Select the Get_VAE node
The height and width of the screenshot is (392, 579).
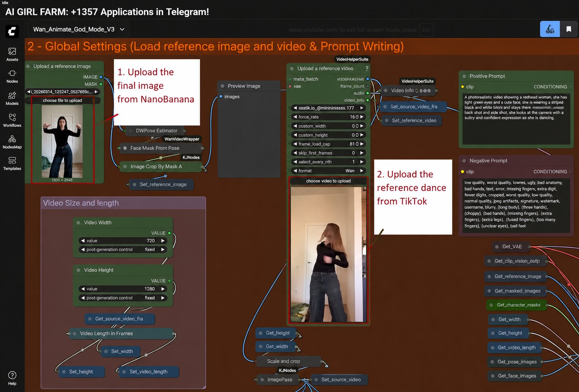coord(511,247)
